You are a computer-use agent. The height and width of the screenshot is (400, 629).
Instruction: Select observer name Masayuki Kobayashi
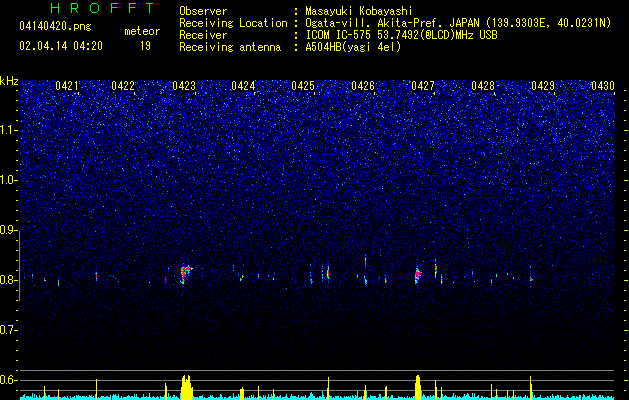(359, 11)
